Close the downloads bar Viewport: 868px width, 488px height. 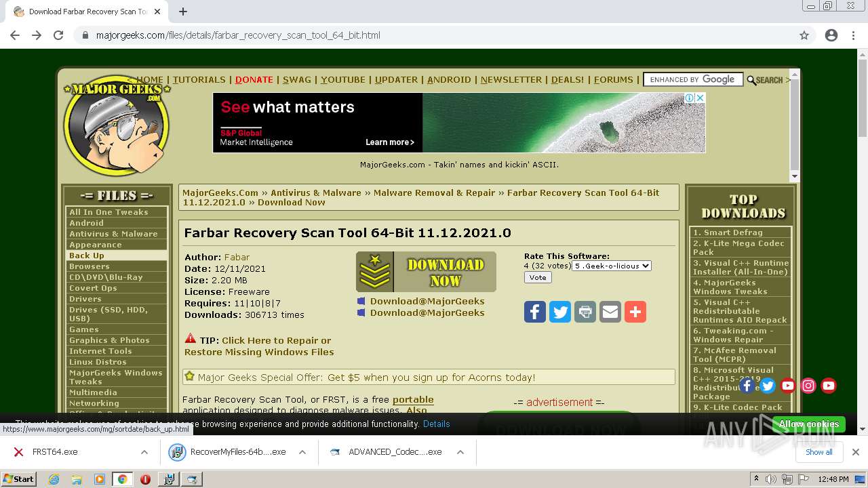coord(856,452)
